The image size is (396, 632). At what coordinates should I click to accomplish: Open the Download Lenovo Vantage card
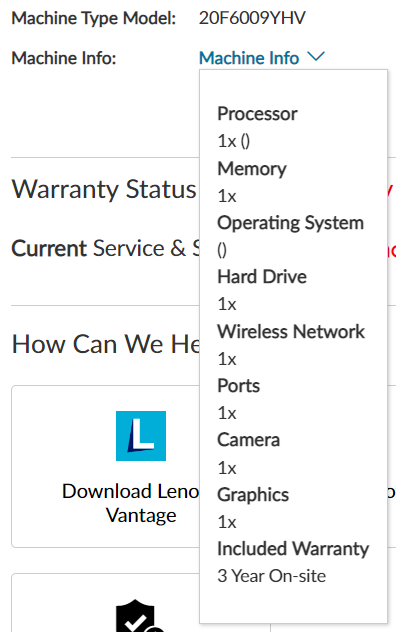tap(106, 466)
